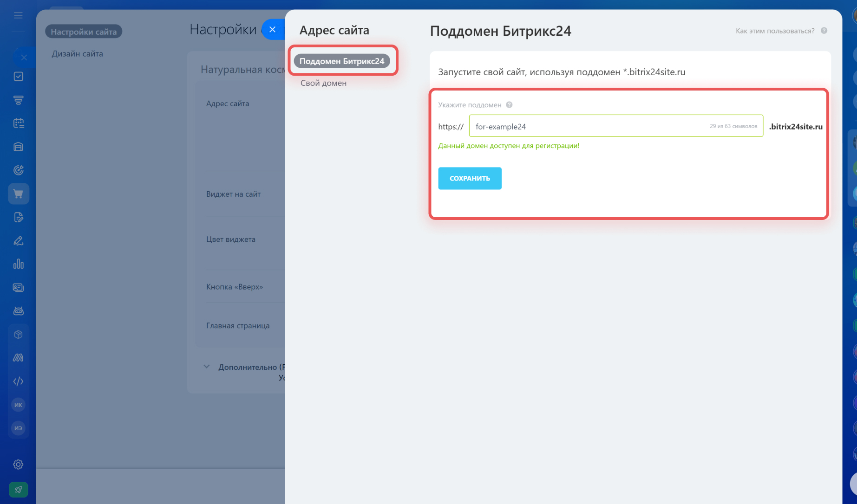Open the Tasks checkmark icon in sidebar
The width and height of the screenshot is (857, 504).
click(x=19, y=77)
